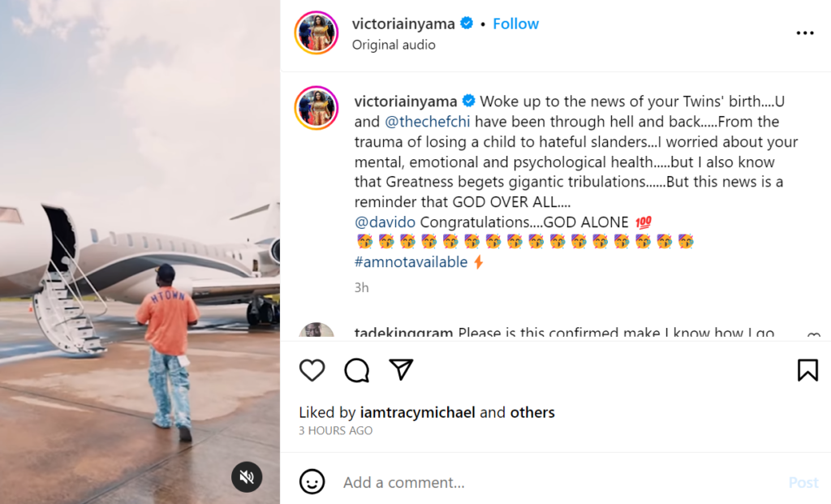This screenshot has height=504, width=831.
Task: Open the three-dot more options menu
Action: coord(804,33)
